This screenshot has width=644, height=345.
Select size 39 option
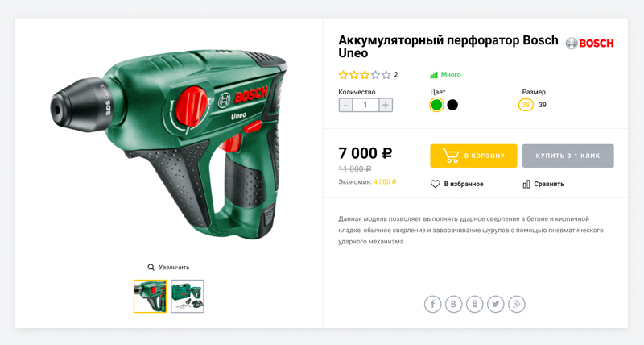(543, 105)
